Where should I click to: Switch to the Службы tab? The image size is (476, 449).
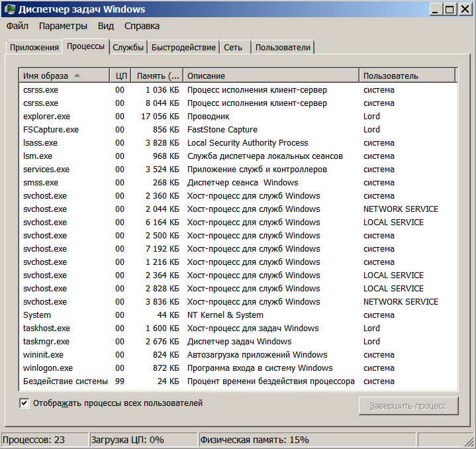point(128,48)
